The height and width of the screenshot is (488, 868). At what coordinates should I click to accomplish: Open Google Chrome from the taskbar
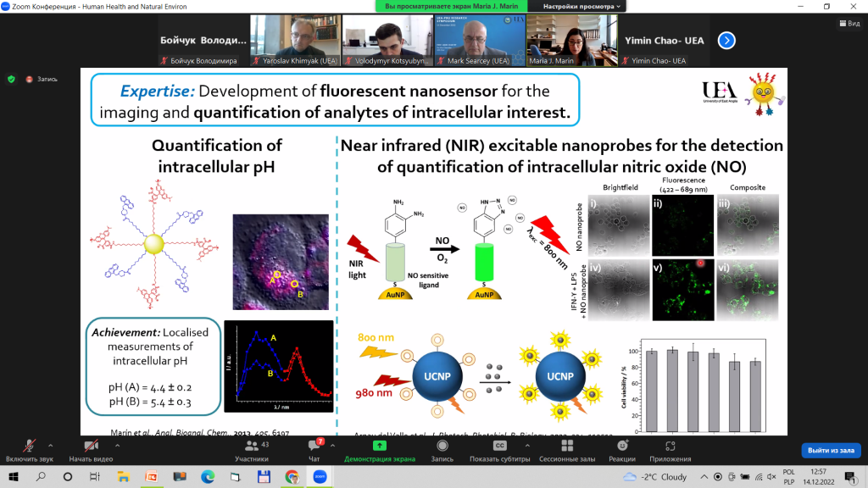coord(292,476)
